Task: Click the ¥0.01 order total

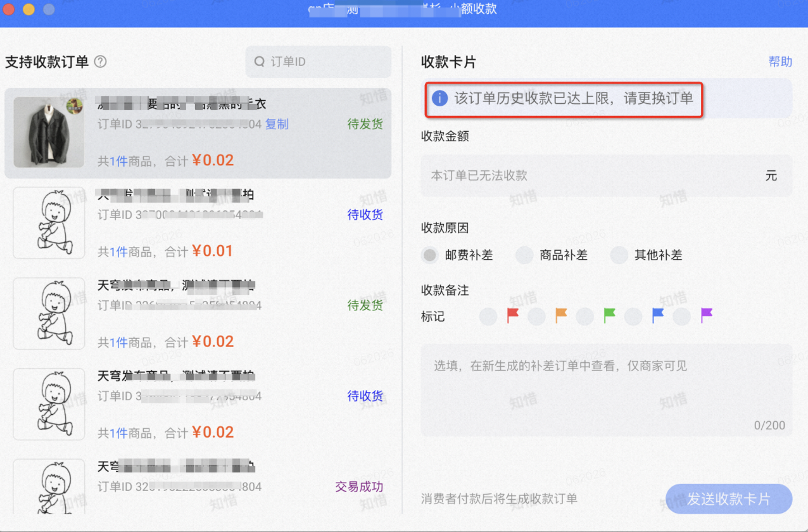Action: [x=213, y=251]
